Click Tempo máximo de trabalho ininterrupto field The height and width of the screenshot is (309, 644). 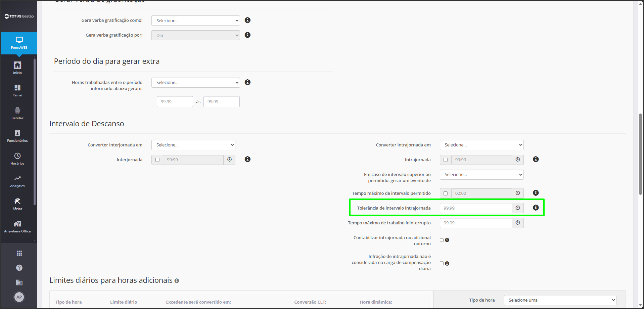(476, 223)
